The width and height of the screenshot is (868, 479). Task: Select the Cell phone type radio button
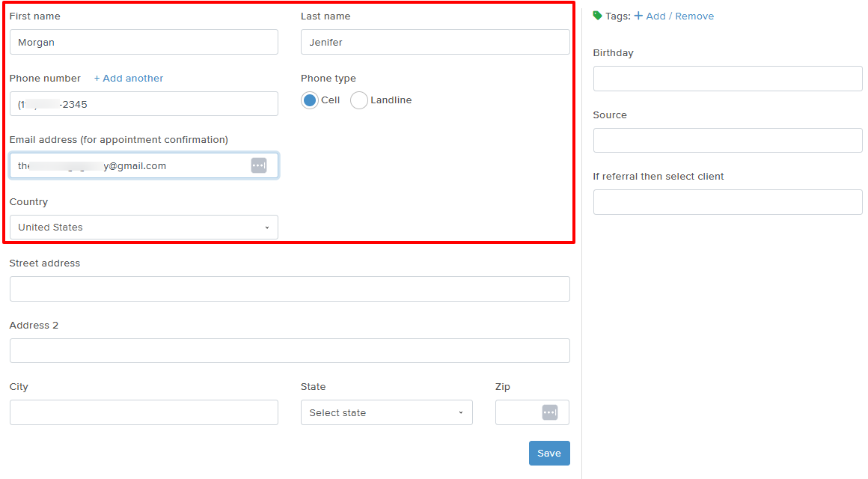(x=310, y=100)
